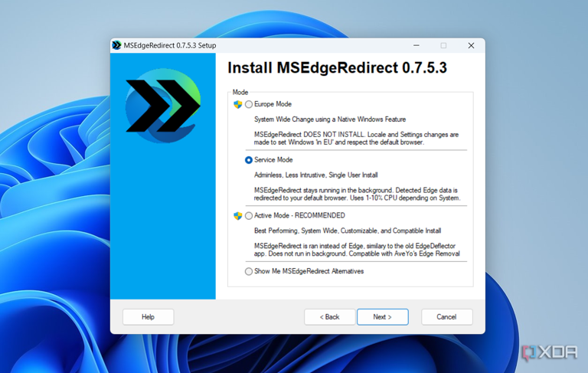This screenshot has width=588, height=373.
Task: Click the UAC shield icon beside Active Mode
Action: 238,216
